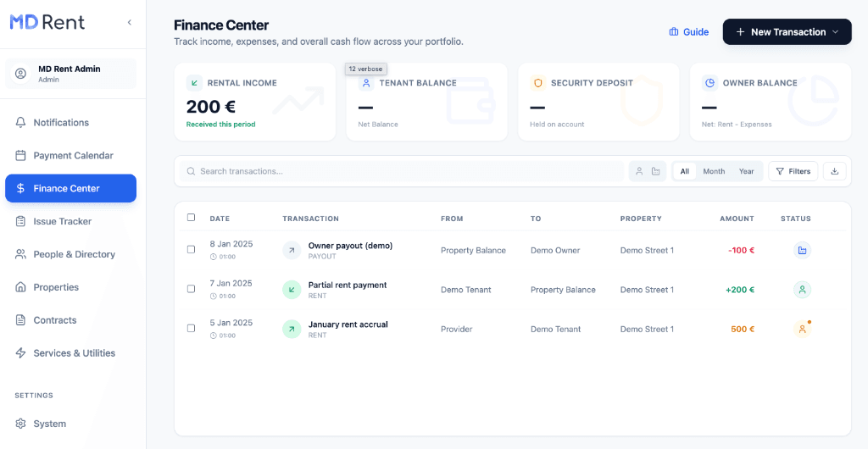Screen dimensions: 868x449
Task: Open the Rental Income 200 € card
Action: click(x=254, y=102)
